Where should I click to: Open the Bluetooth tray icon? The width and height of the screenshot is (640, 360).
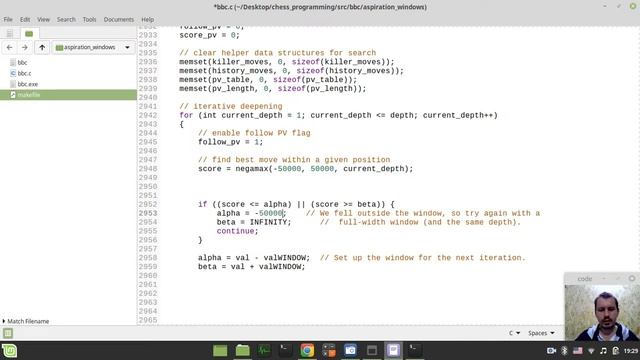[564, 351]
